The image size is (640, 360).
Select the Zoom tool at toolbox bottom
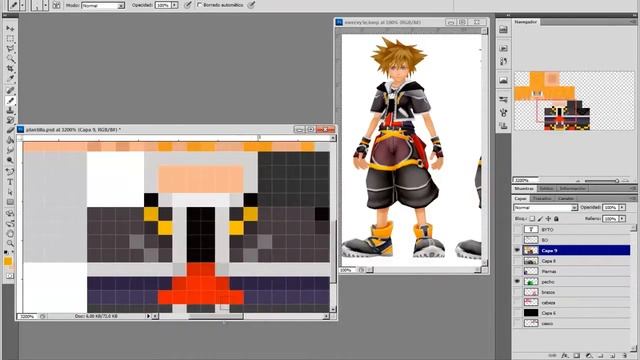click(x=10, y=244)
